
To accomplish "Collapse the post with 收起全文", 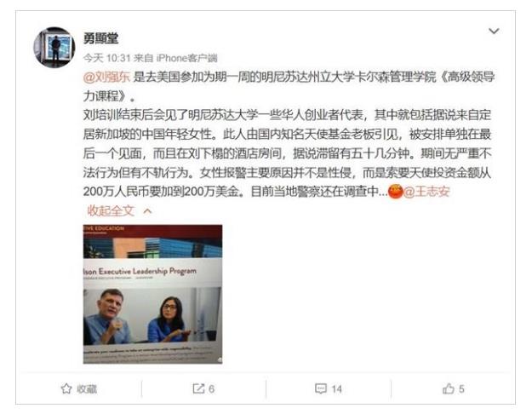I will tap(111, 211).
